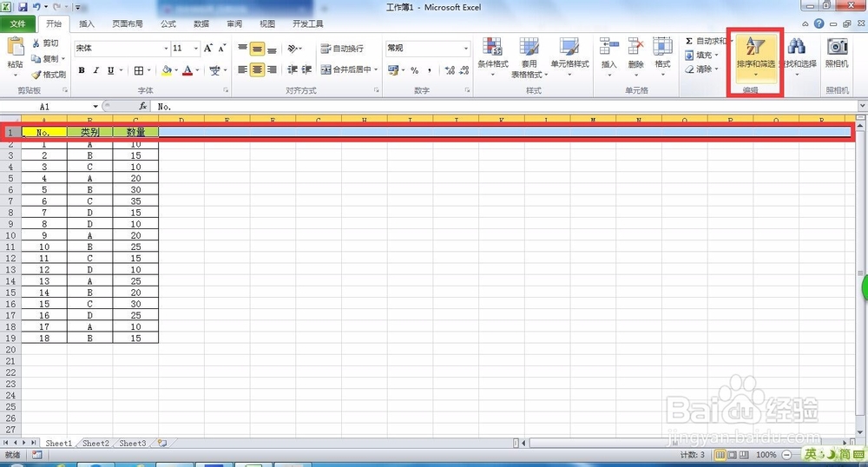The image size is (868, 467).
Task: Click the text orientation icon
Action: coord(293,49)
